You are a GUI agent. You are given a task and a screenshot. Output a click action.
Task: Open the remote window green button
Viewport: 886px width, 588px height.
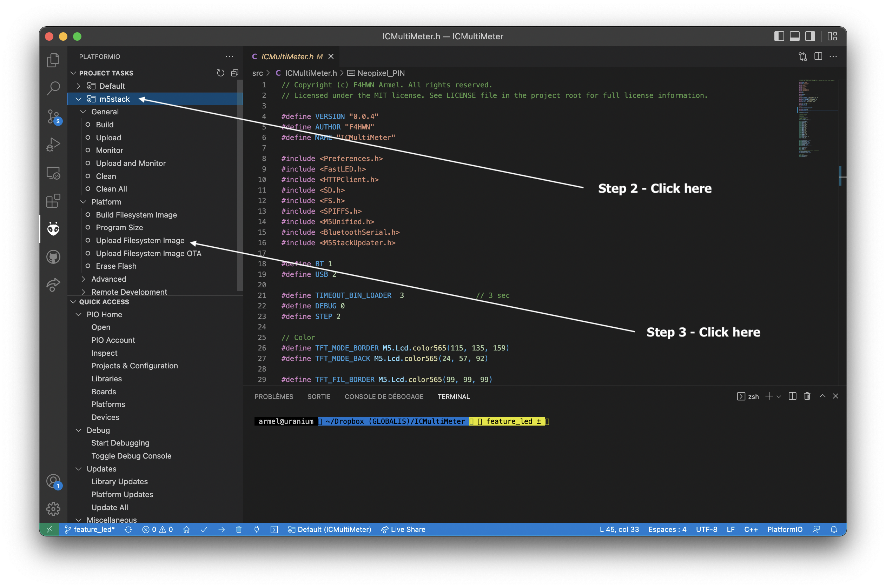pyautogui.click(x=49, y=529)
